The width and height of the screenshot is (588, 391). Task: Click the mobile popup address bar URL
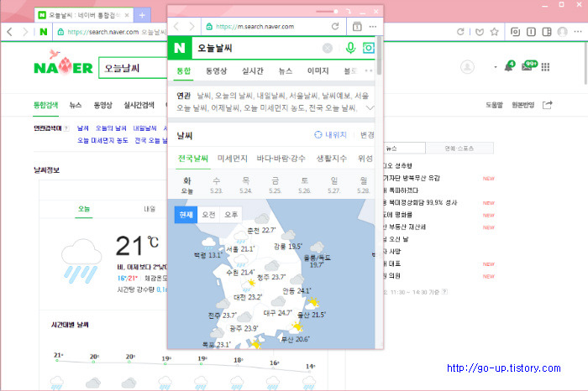tap(255, 27)
